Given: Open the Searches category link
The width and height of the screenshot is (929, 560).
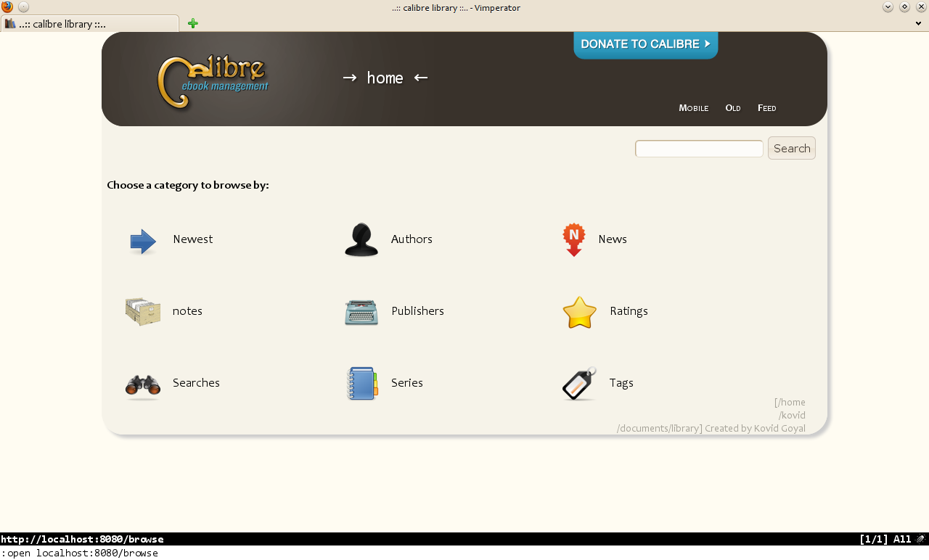Looking at the screenshot, I should click(x=196, y=383).
